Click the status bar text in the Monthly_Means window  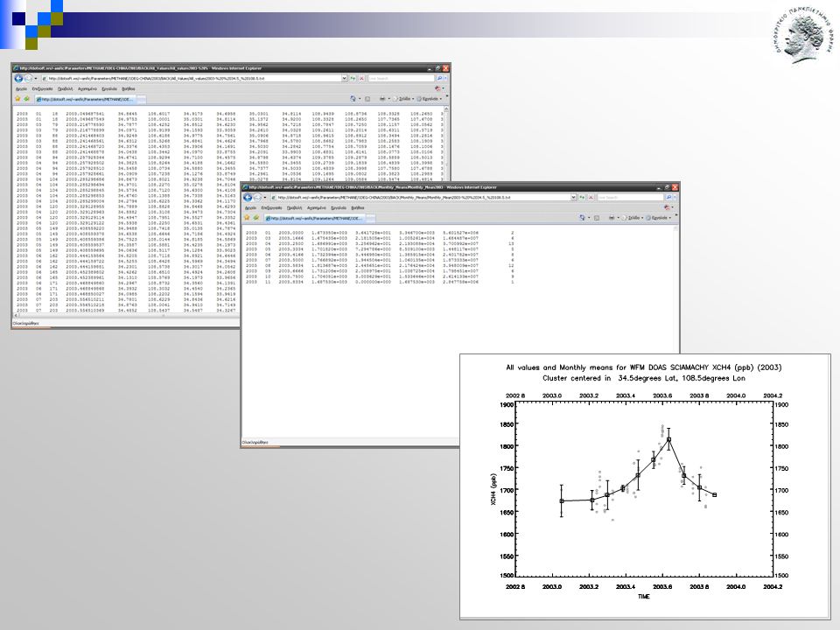[x=255, y=443]
